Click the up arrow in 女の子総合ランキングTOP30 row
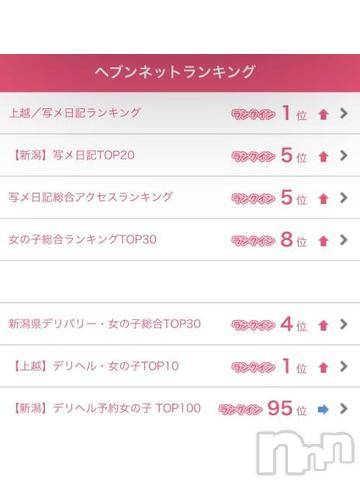Viewport: 360px width, 480px height. point(323,241)
